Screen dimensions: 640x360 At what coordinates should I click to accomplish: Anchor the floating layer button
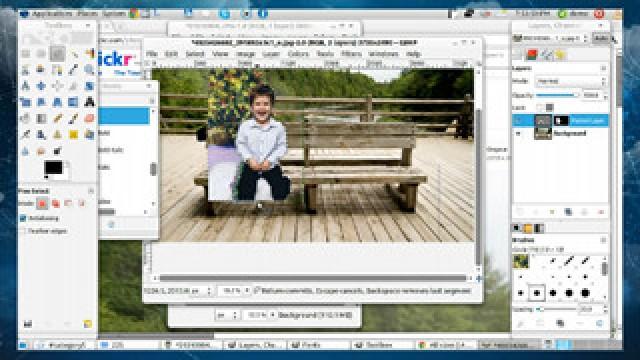tap(584, 212)
